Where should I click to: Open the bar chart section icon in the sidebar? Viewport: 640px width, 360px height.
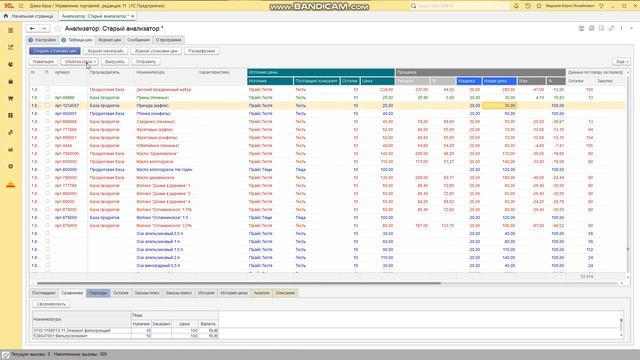click(x=11, y=149)
